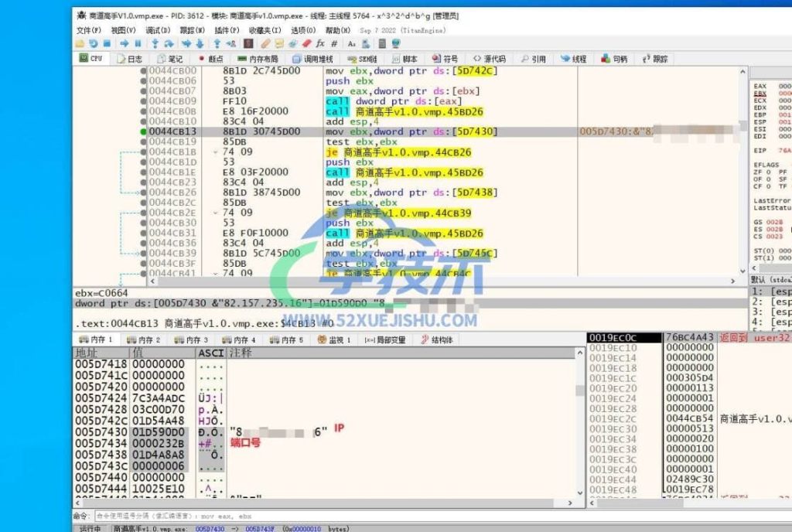The image size is (792, 532).
Task: Toggle breakpoint bullet at address 0044CB00
Action: coord(143,71)
